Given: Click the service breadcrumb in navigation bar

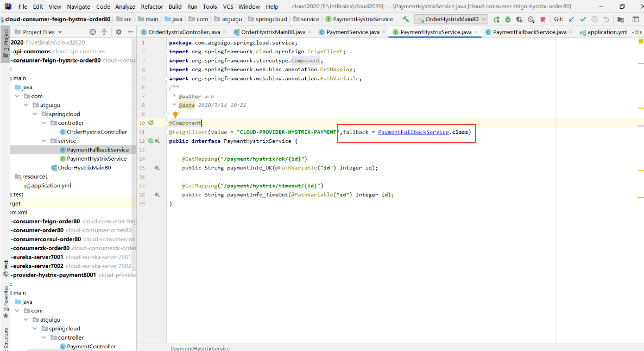Looking at the screenshot, I should pyautogui.click(x=310, y=19).
